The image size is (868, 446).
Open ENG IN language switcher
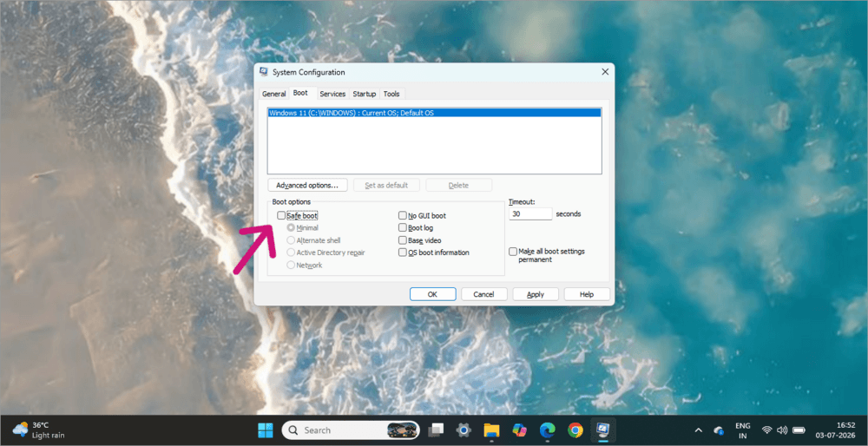(x=742, y=430)
